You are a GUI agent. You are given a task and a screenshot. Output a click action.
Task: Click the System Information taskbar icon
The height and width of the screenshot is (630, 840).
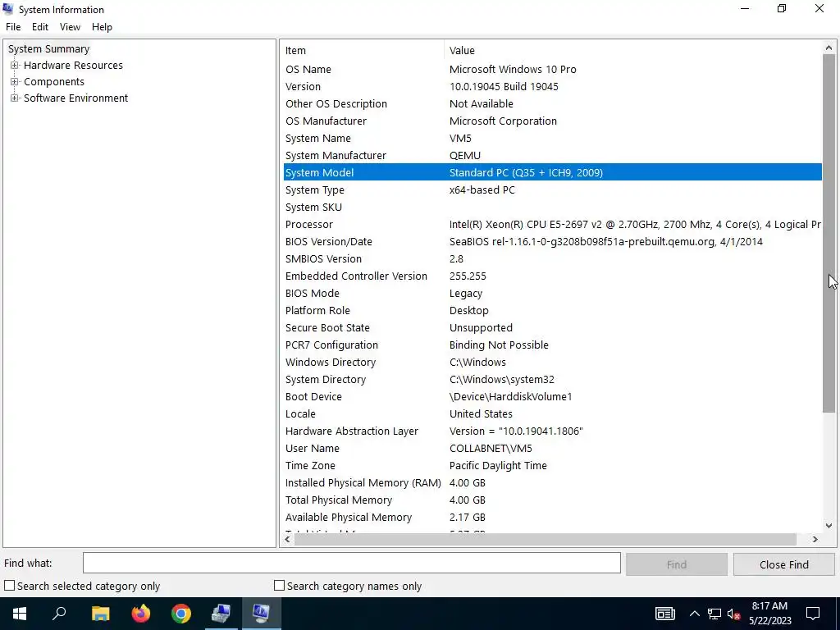click(262, 614)
